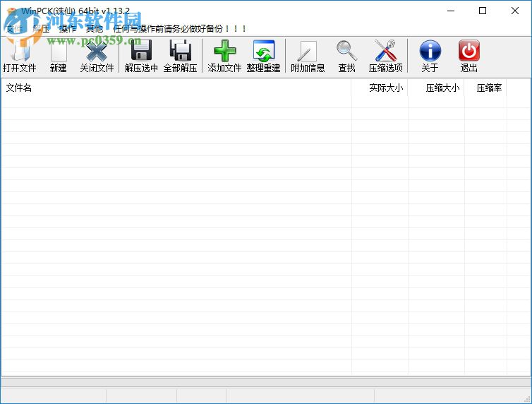Sort by 压缩大小 column header

point(436,88)
